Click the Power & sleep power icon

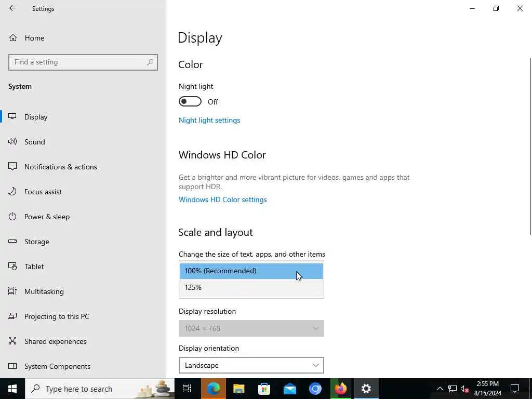coord(12,217)
